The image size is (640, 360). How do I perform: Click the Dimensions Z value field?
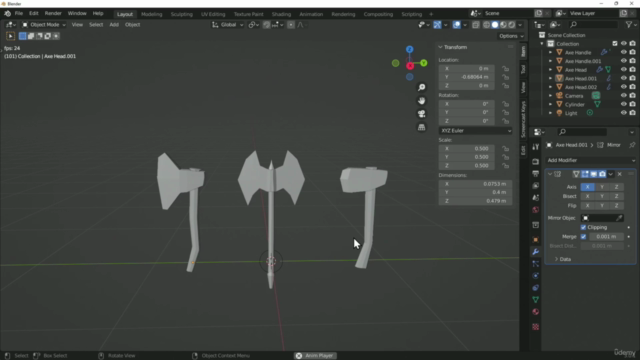(x=475, y=201)
